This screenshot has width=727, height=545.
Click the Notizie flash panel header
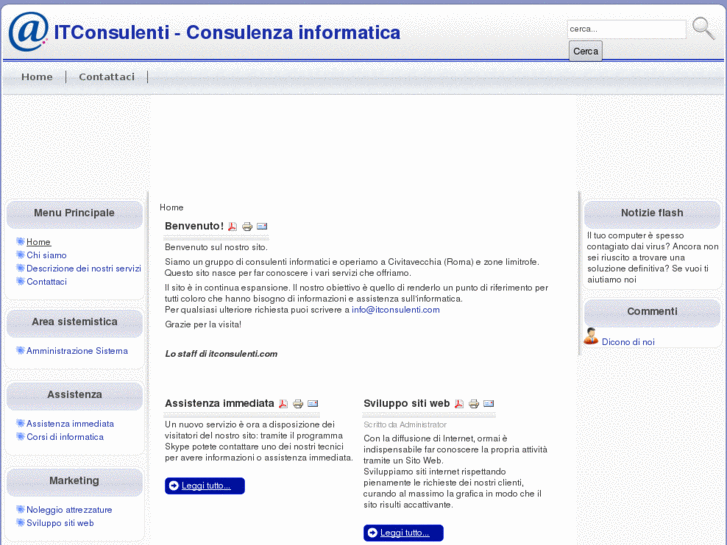(652, 213)
